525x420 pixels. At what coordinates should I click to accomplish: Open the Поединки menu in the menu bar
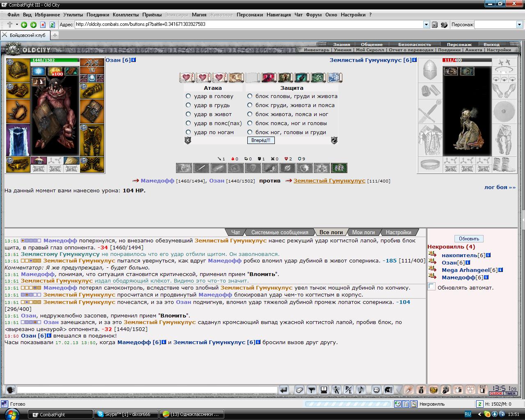click(98, 15)
